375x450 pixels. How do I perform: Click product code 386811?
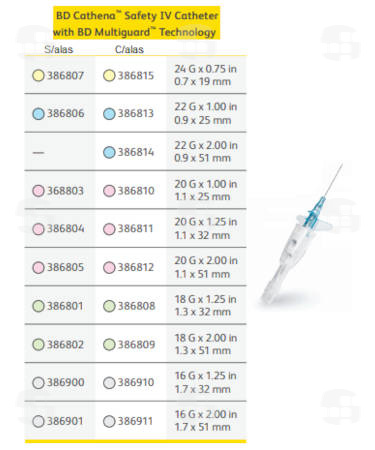point(135,229)
